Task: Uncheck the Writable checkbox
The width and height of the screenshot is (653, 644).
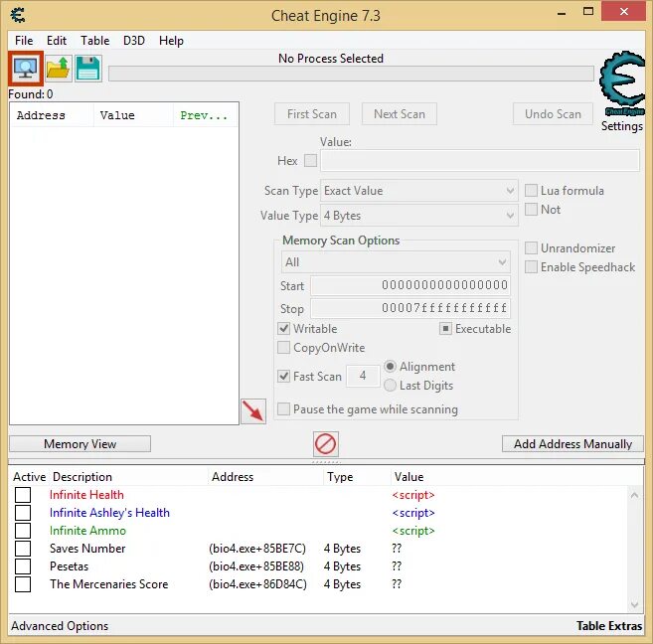Action: coord(283,328)
